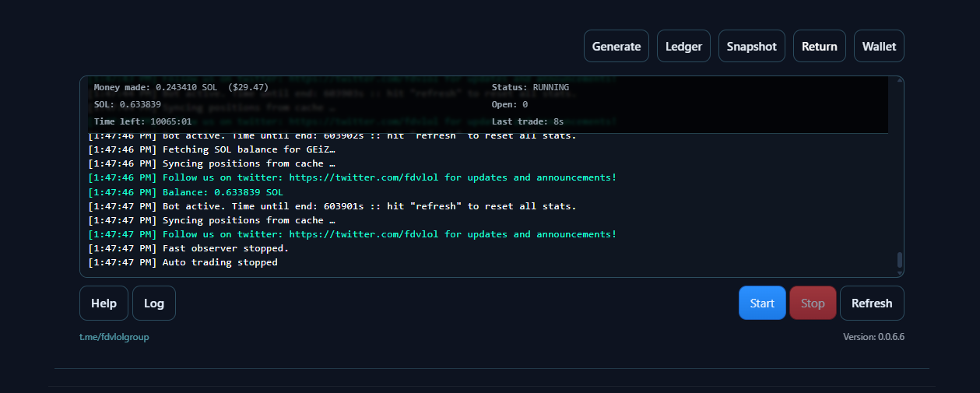This screenshot has height=393, width=980.
Task: Click the Generate button
Action: (616, 46)
